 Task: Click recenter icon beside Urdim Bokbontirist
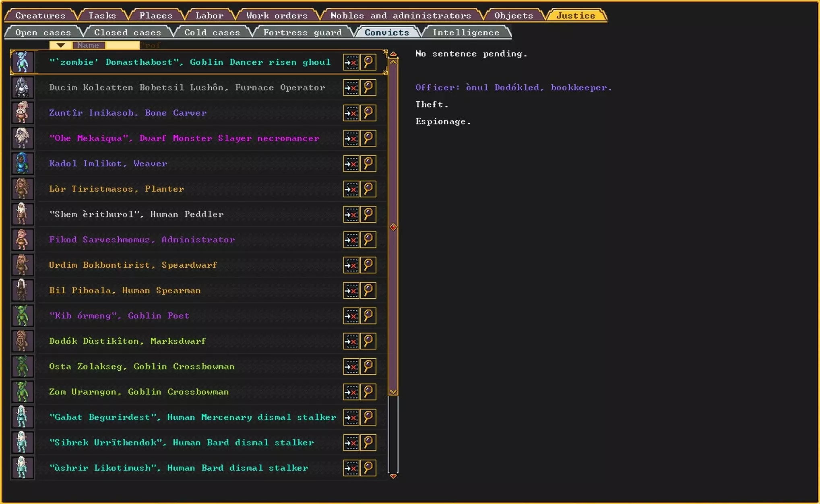351,265
